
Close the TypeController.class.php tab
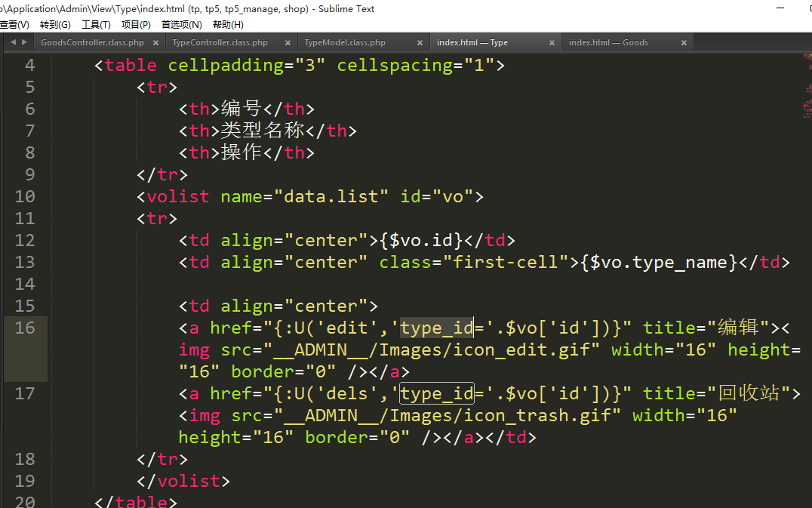pos(288,43)
